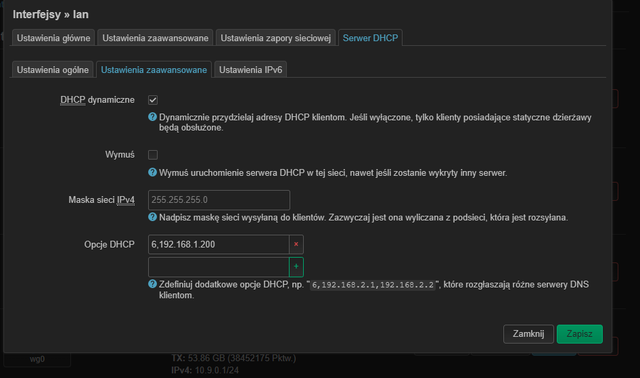Click the Interfejsy » lan heading
640x378 pixels.
[51, 14]
